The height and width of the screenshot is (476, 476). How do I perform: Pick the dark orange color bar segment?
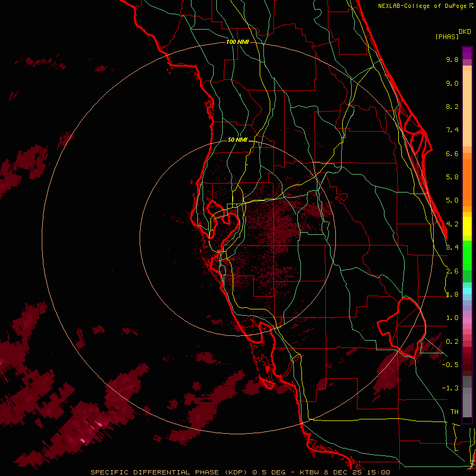(x=467, y=182)
